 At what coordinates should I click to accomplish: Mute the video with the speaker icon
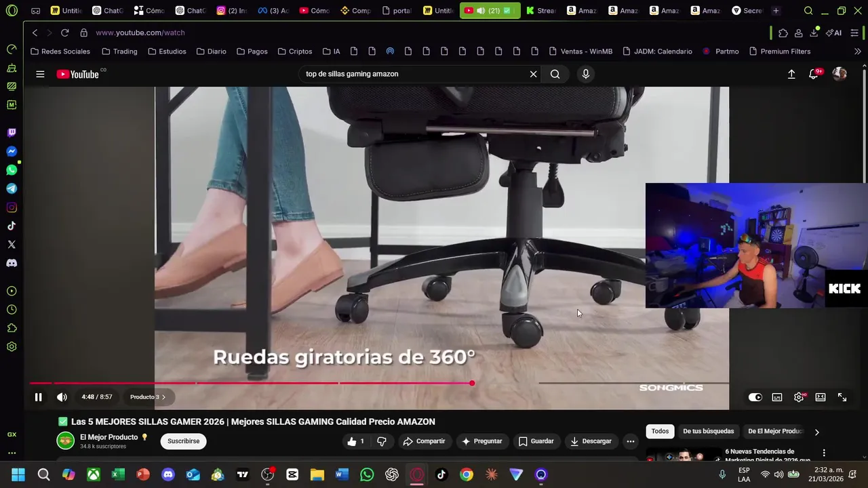[x=62, y=397]
